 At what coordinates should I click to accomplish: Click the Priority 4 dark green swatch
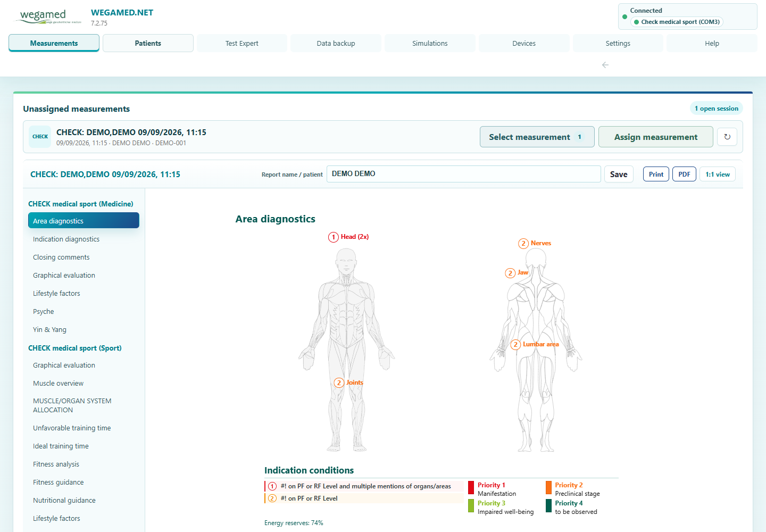(x=548, y=506)
